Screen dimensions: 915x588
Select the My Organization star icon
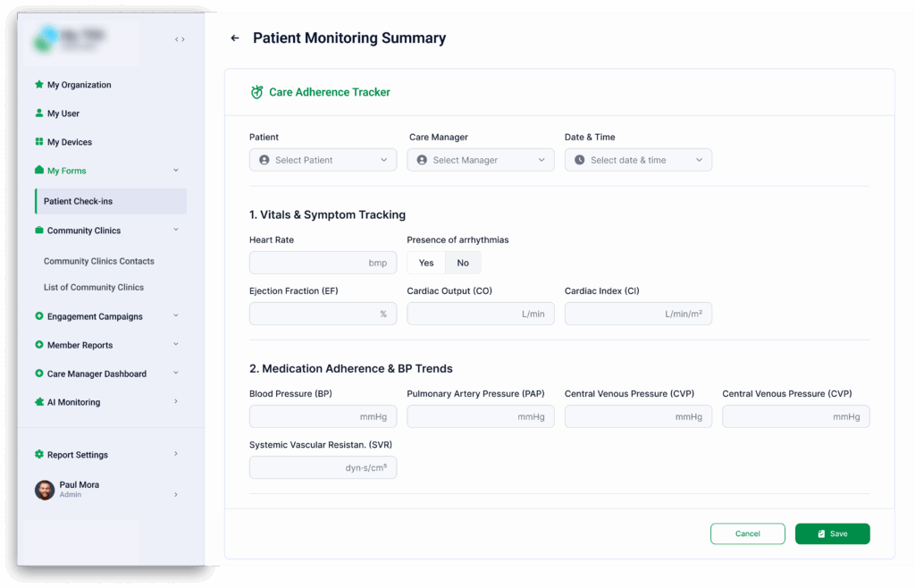tap(37, 84)
